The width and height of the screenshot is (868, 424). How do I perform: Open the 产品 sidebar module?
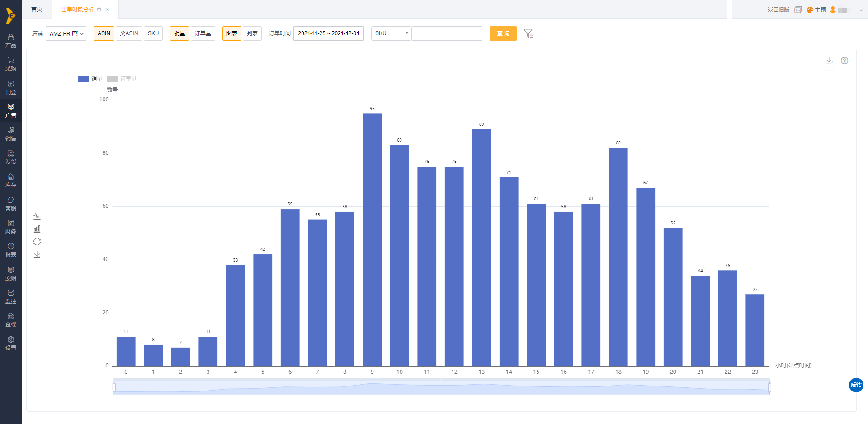(x=11, y=41)
